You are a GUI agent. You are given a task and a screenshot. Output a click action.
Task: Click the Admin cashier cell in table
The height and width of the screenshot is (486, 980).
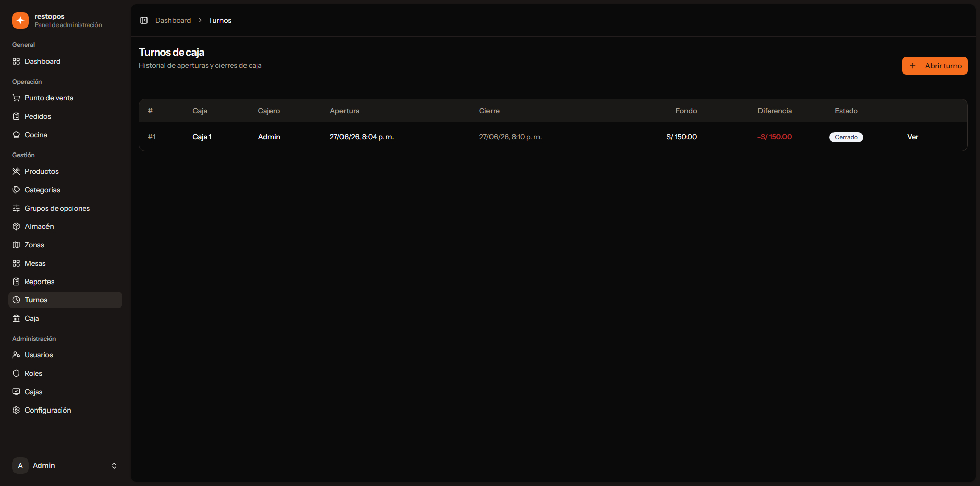coord(269,137)
